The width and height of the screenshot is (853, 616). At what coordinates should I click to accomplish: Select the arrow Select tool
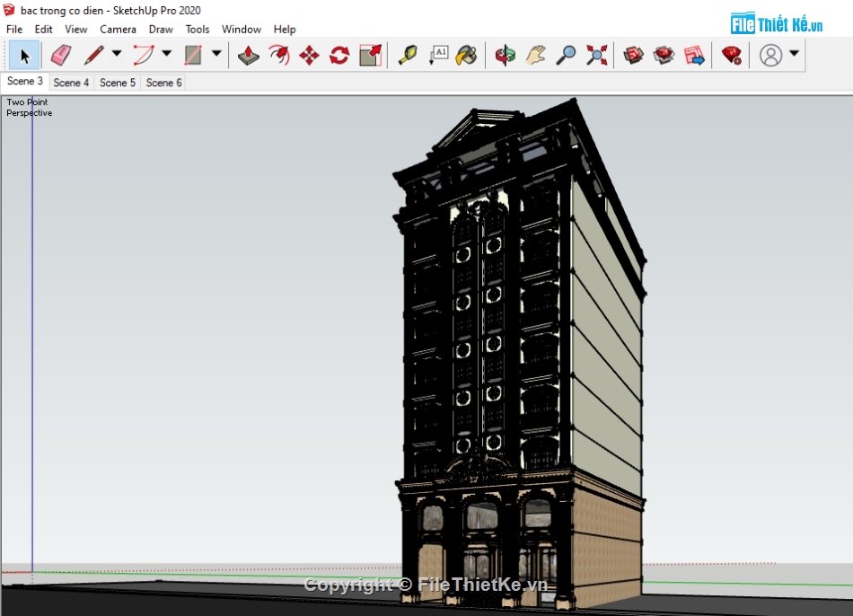coord(24,55)
